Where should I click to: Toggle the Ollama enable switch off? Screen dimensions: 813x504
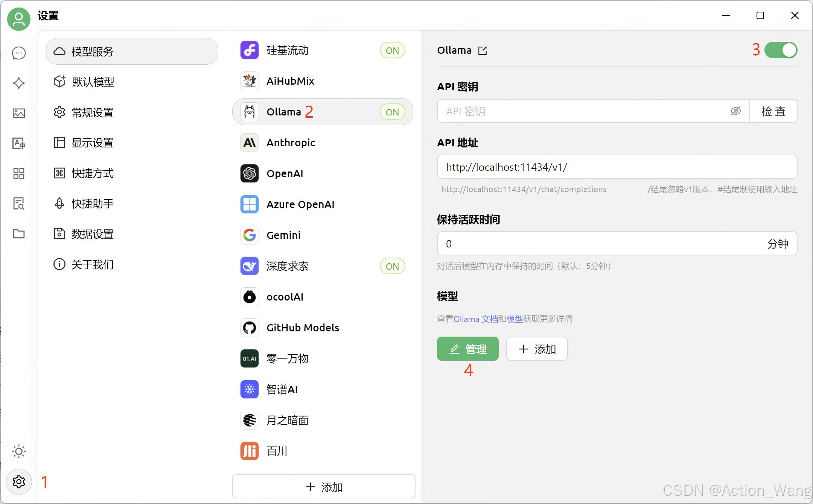[x=781, y=50]
